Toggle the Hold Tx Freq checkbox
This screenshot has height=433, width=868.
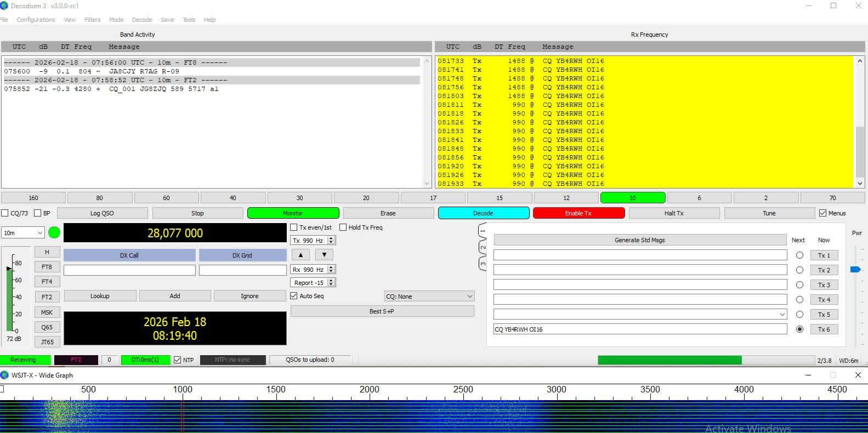(x=343, y=227)
